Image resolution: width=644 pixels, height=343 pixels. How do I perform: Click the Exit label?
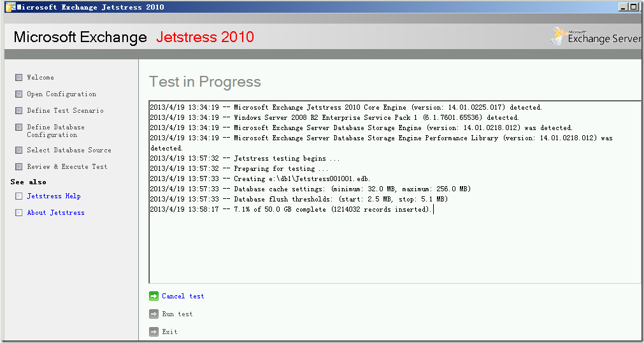[169, 332]
